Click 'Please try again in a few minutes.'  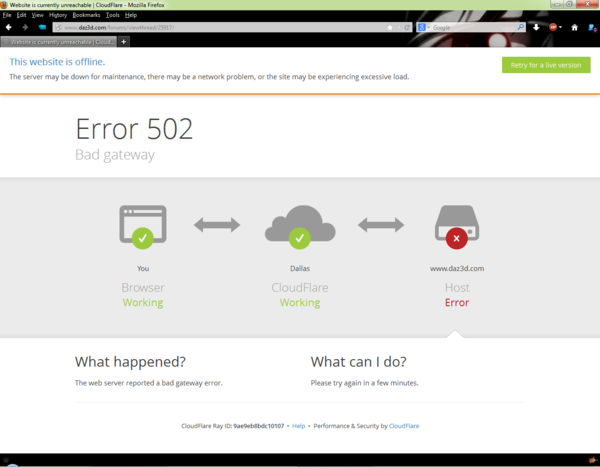click(364, 383)
